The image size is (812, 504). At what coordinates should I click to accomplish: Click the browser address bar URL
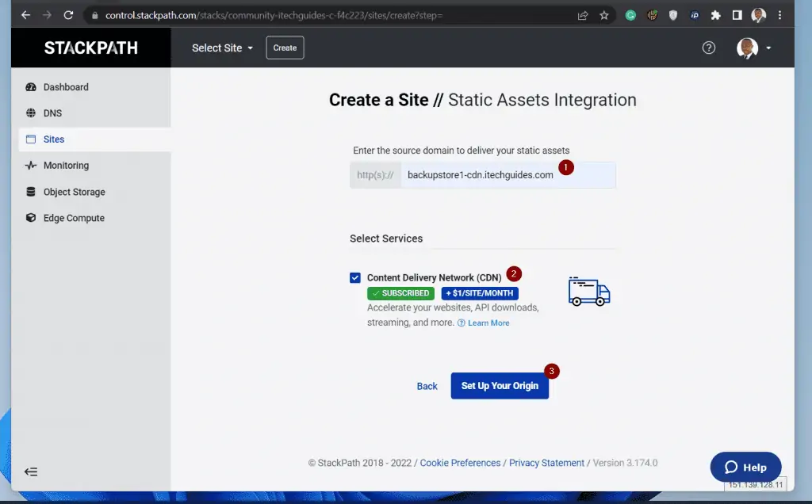[274, 16]
